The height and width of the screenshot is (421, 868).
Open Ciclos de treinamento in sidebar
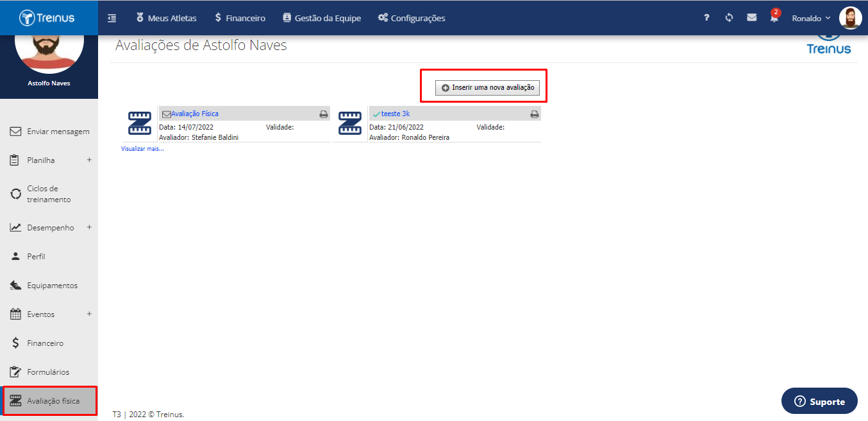click(x=49, y=194)
